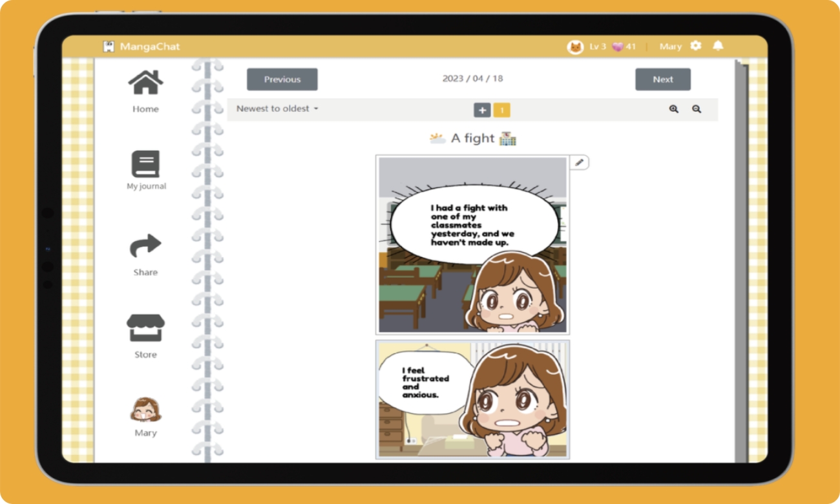Select journal page tab labeled 1
This screenshot has width=840, height=504.
502,110
